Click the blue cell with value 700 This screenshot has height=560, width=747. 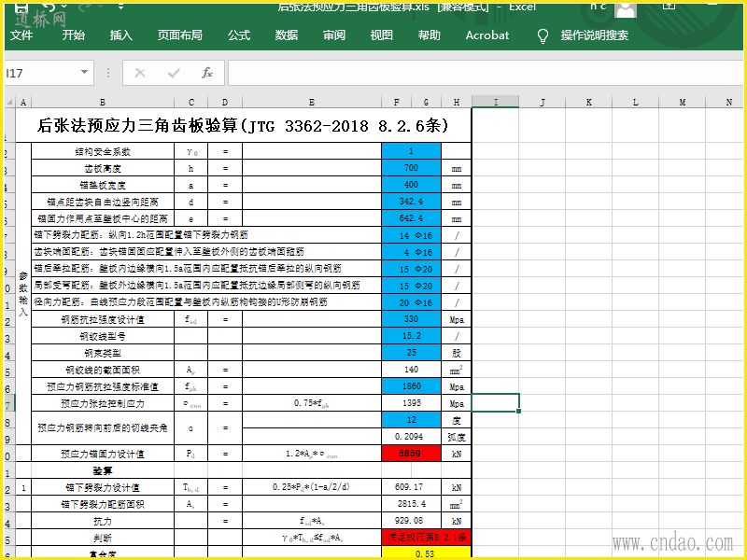point(411,168)
